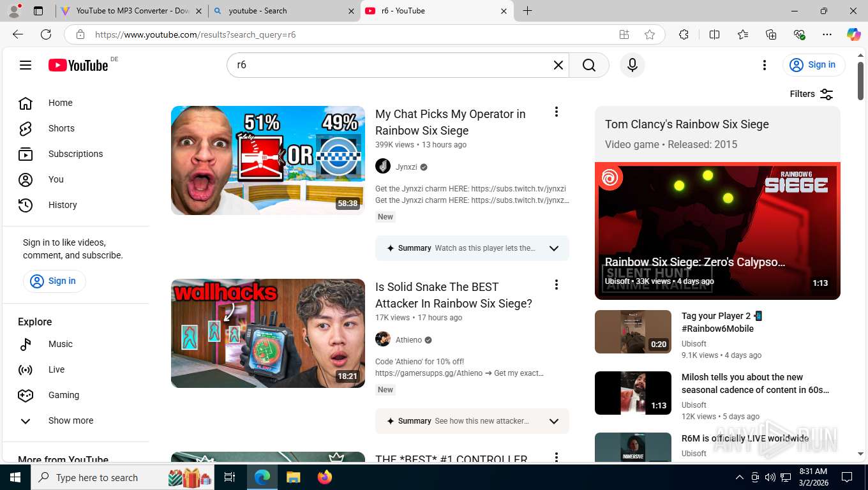Open search Filters

coord(812,94)
